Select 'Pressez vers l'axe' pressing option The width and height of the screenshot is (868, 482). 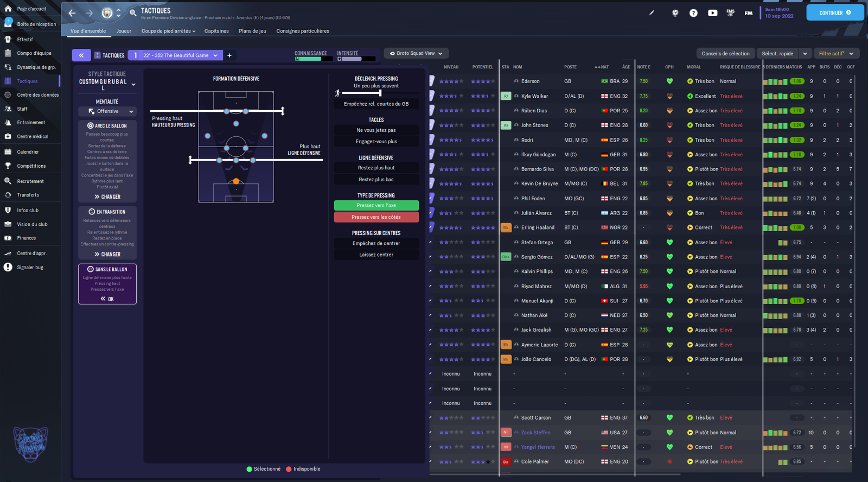coord(376,206)
